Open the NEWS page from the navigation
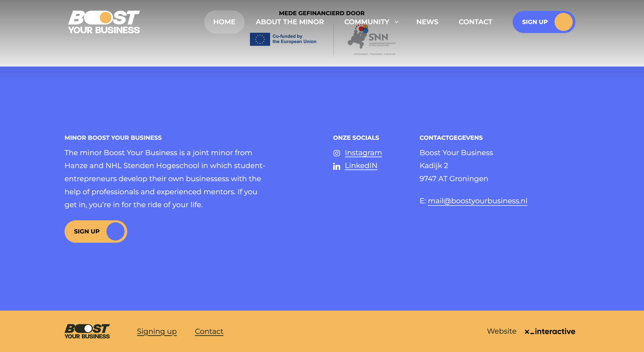The image size is (644, 352). (427, 22)
